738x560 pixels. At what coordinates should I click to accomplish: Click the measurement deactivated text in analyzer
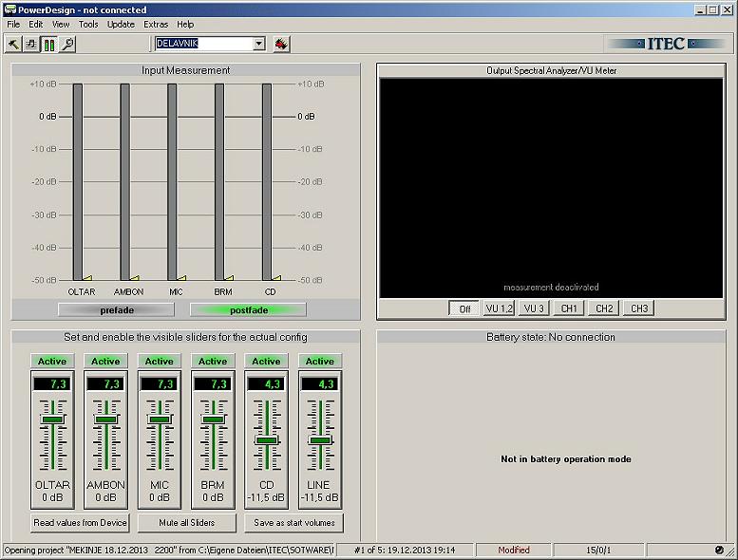[x=551, y=287]
